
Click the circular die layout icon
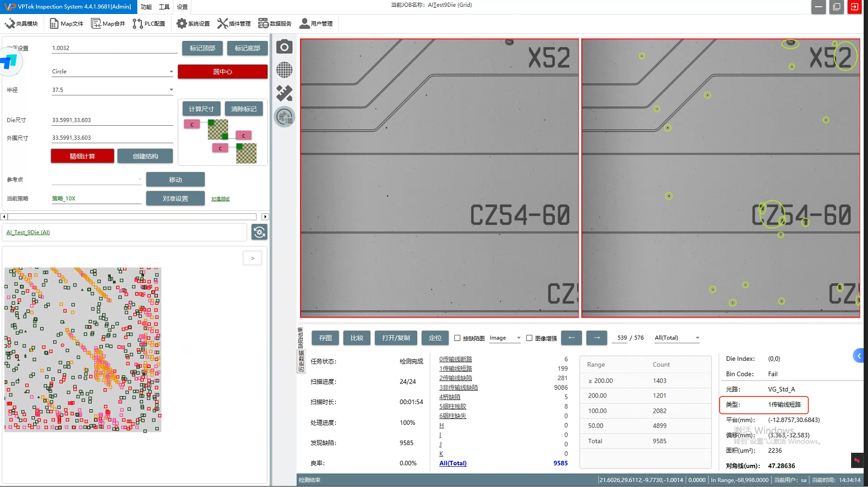click(285, 117)
